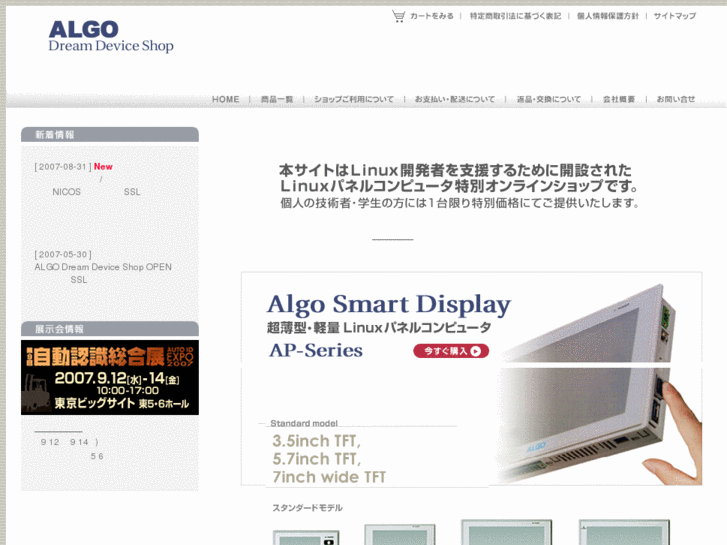Click the 5.7inch TFT text
This screenshot has width=727, height=545.
(x=316, y=459)
